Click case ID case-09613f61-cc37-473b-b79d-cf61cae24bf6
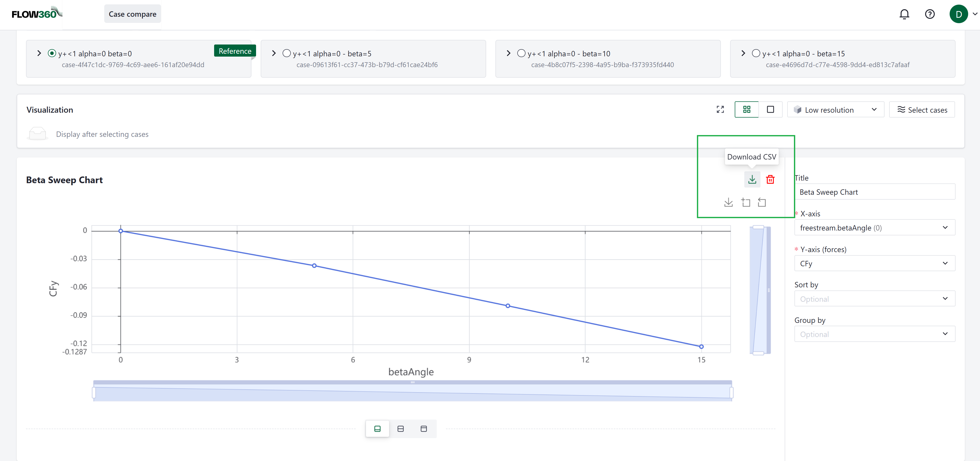Screen dimensions: 980x461 click(367, 65)
